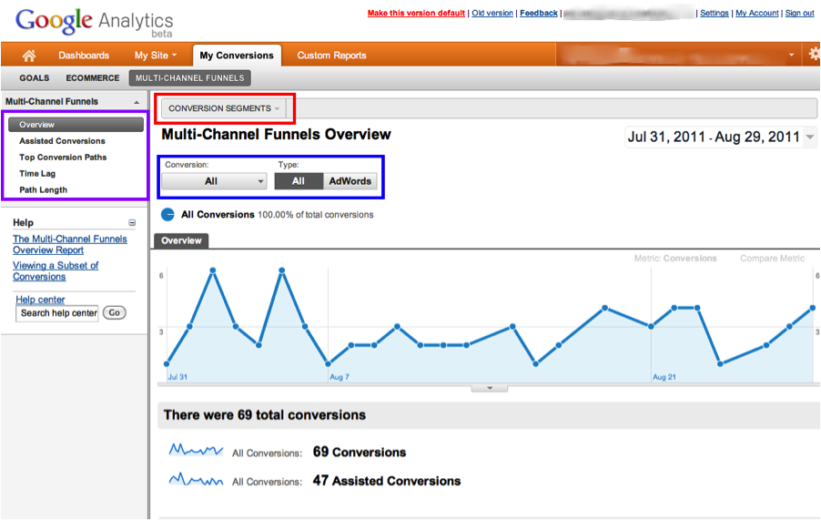821x520 pixels.
Task: Open The Multi-Channel Funnels Overview Report link
Action: (70, 245)
